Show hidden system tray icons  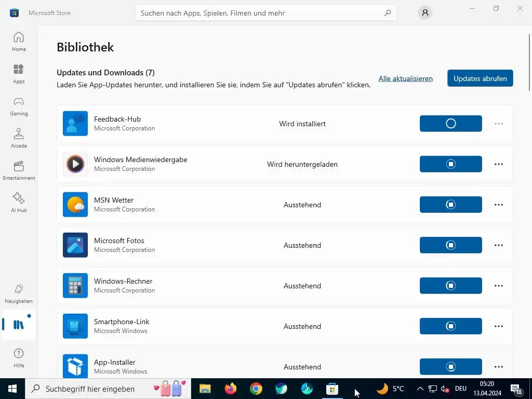(420, 389)
